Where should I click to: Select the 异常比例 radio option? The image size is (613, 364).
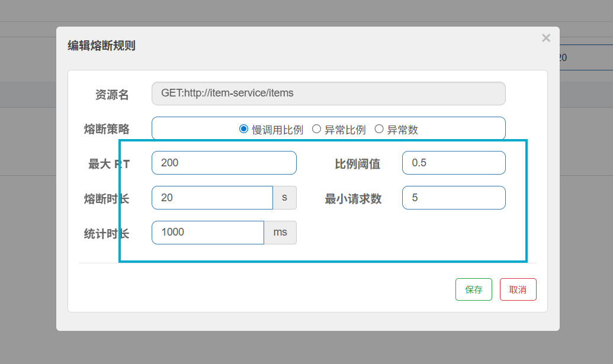(316, 129)
